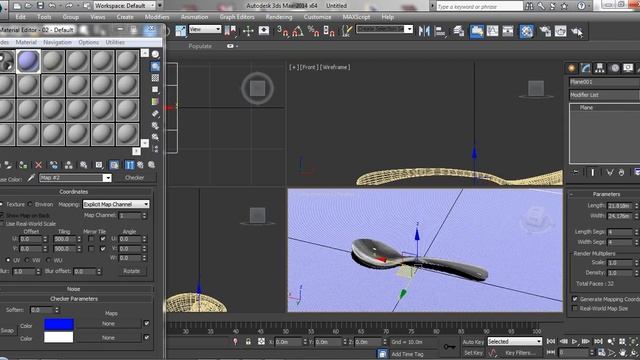The width and height of the screenshot is (640, 360).
Task: Click the Pan View hand icon
Action: 622,352
